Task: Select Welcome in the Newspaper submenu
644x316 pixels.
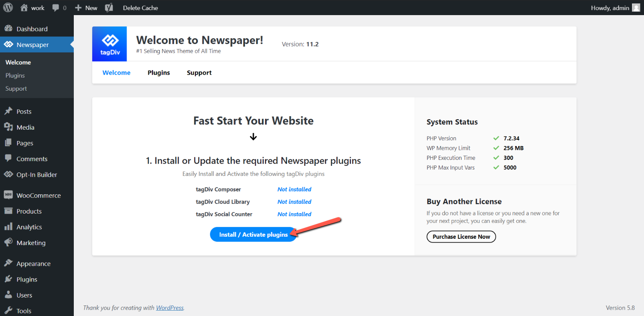Action: (x=18, y=62)
